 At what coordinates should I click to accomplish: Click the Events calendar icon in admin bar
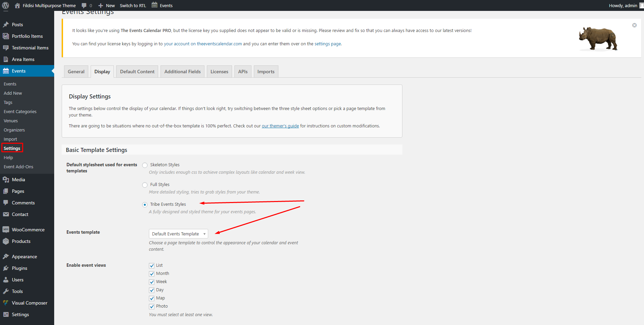coord(155,5)
